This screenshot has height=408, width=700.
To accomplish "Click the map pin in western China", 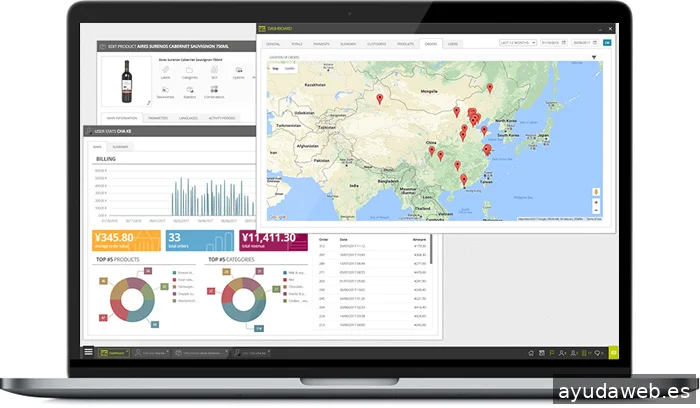I will [x=379, y=99].
